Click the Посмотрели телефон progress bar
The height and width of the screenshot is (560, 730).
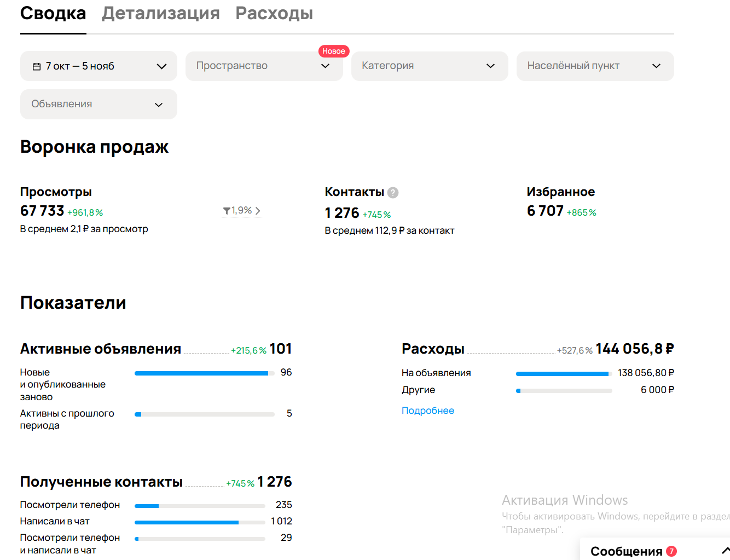pos(200,506)
